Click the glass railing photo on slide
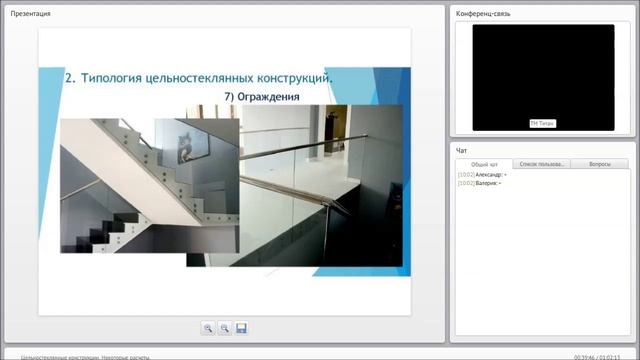 point(321,186)
